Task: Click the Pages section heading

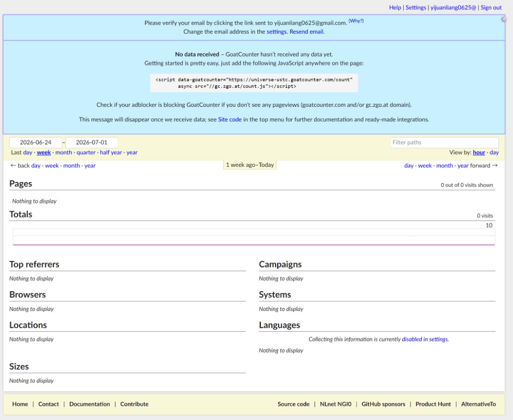Action: point(21,183)
